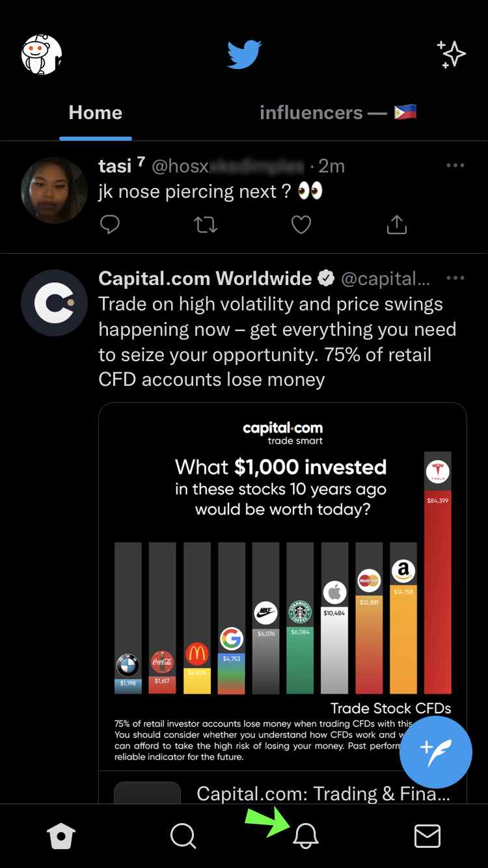Screen dimensions: 488x868
Task: Open Direct Messages envelope
Action: pos(427,836)
